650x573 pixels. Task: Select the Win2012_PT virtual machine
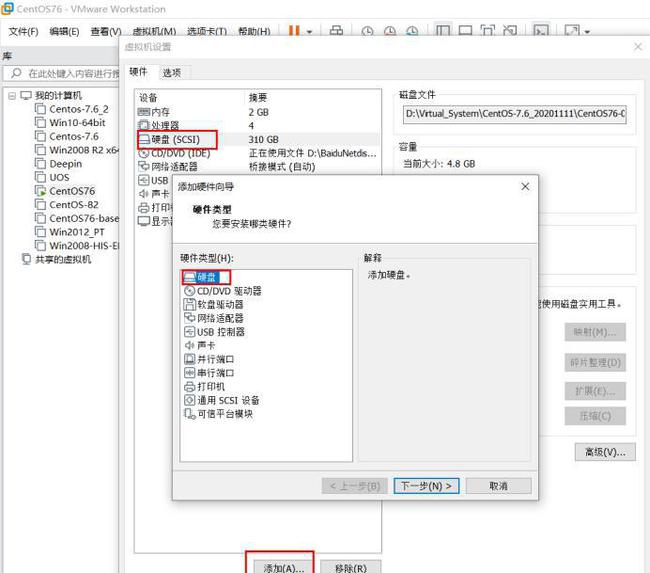click(x=76, y=232)
